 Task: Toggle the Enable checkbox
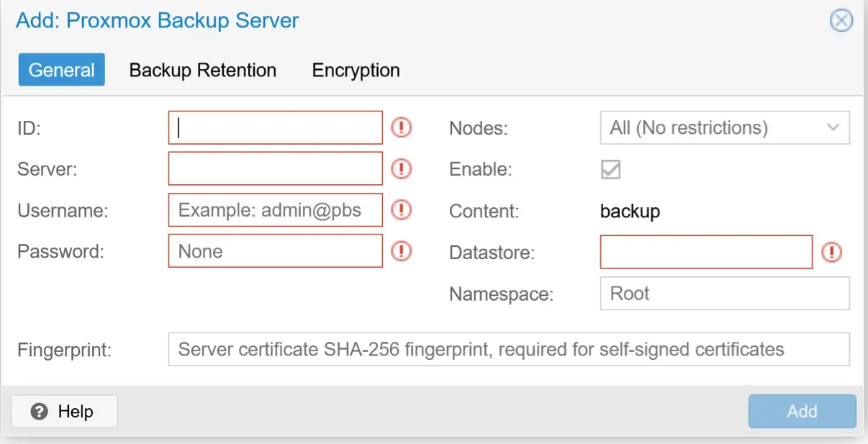coord(611,170)
